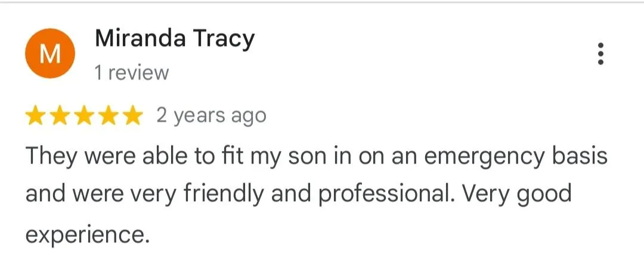Click the second yellow rating star
The height and width of the screenshot is (268, 644).
click(x=60, y=116)
